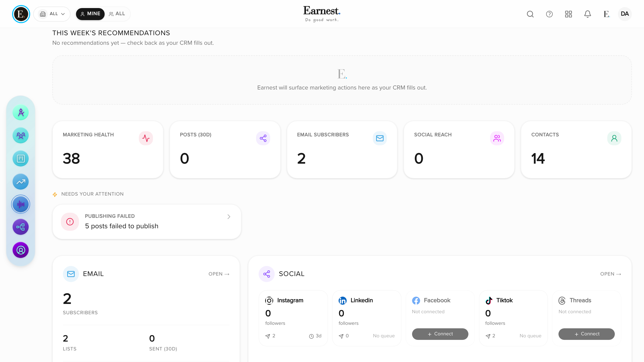
Task: Open the people group sidebar icon
Action: click(21, 135)
